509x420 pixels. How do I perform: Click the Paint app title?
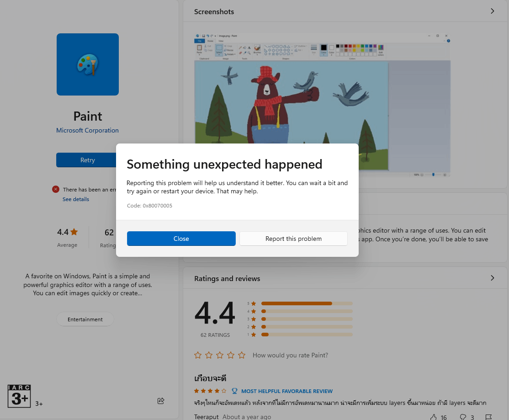88,116
